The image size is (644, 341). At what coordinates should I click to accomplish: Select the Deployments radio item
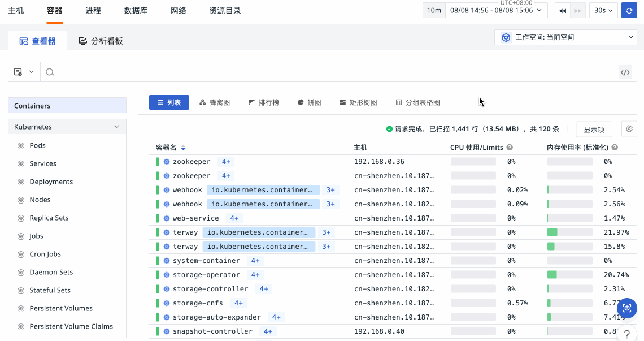[x=21, y=182]
